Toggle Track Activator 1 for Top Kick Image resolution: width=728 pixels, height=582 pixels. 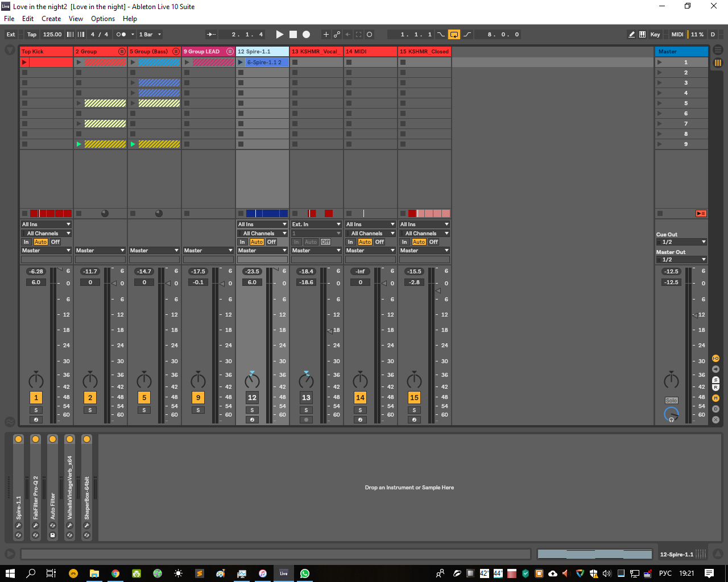click(x=36, y=398)
